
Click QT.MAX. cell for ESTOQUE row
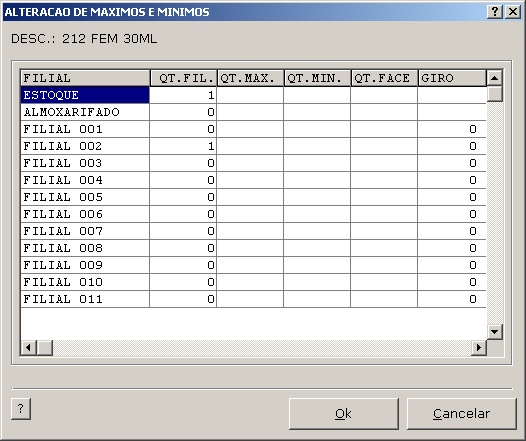click(250, 95)
